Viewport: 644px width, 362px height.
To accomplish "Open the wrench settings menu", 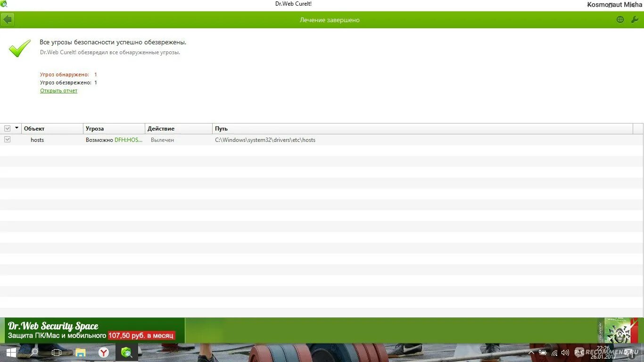I will point(635,20).
